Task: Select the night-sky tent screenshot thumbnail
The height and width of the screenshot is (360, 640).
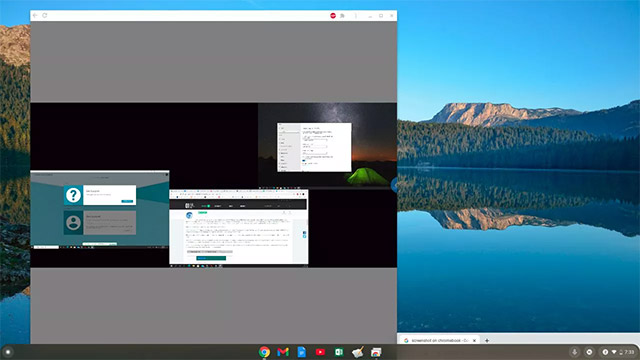Action: coord(327,146)
